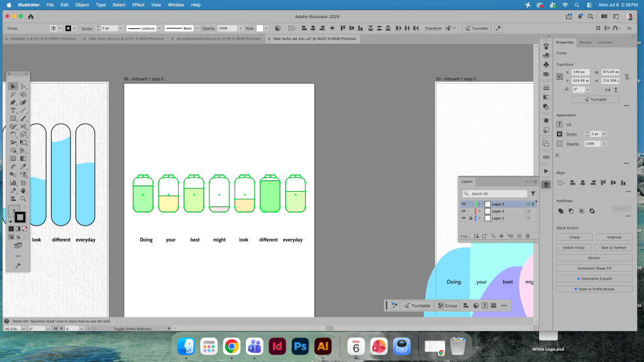Image resolution: width=644 pixels, height=362 pixels.
Task: Click the Layers panel filter icon
Action: coord(533,194)
